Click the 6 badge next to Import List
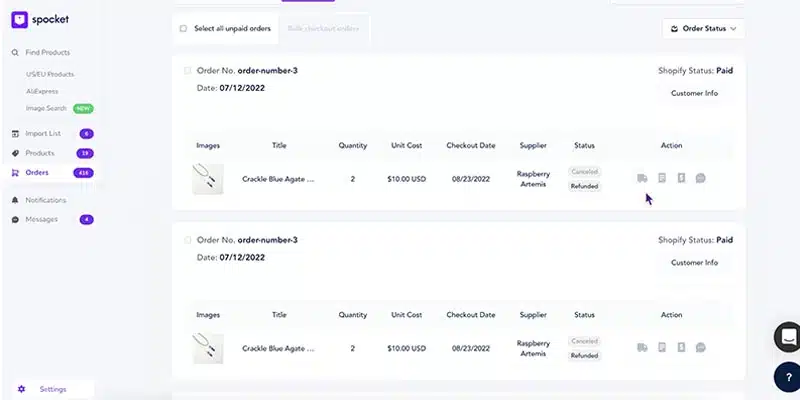 87,134
